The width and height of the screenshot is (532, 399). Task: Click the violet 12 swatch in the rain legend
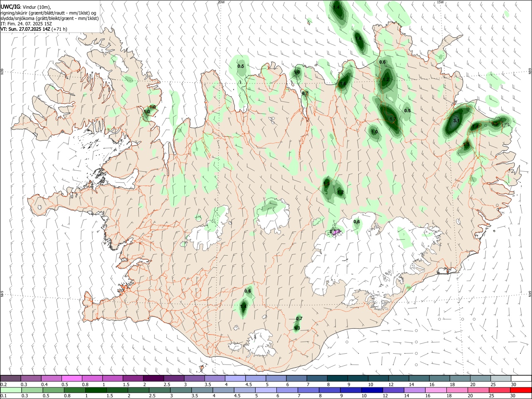[x=394, y=390]
